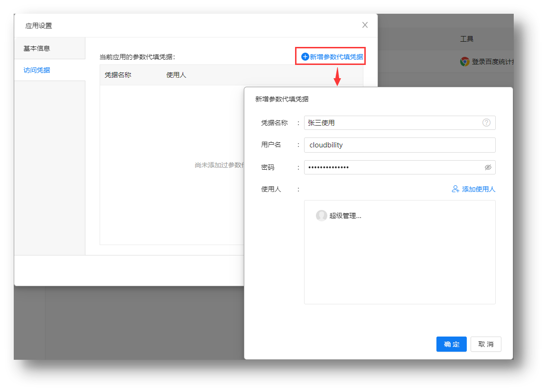Click the question mark help icon in 凭据名称 field
Screen dimensions: 546x392
(486, 123)
